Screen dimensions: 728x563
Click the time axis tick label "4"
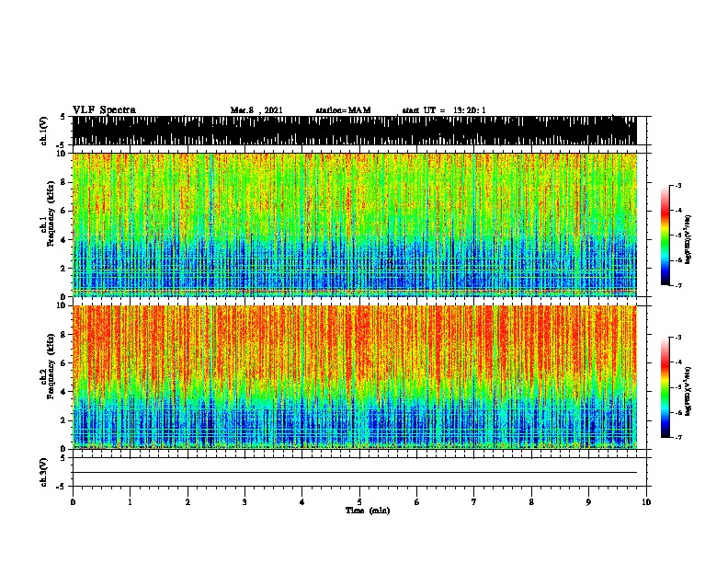click(x=302, y=501)
